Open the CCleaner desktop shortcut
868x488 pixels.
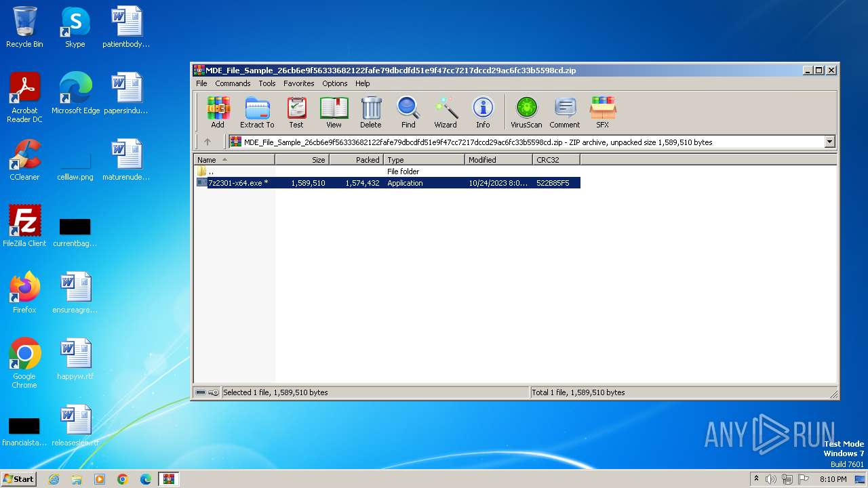24,160
